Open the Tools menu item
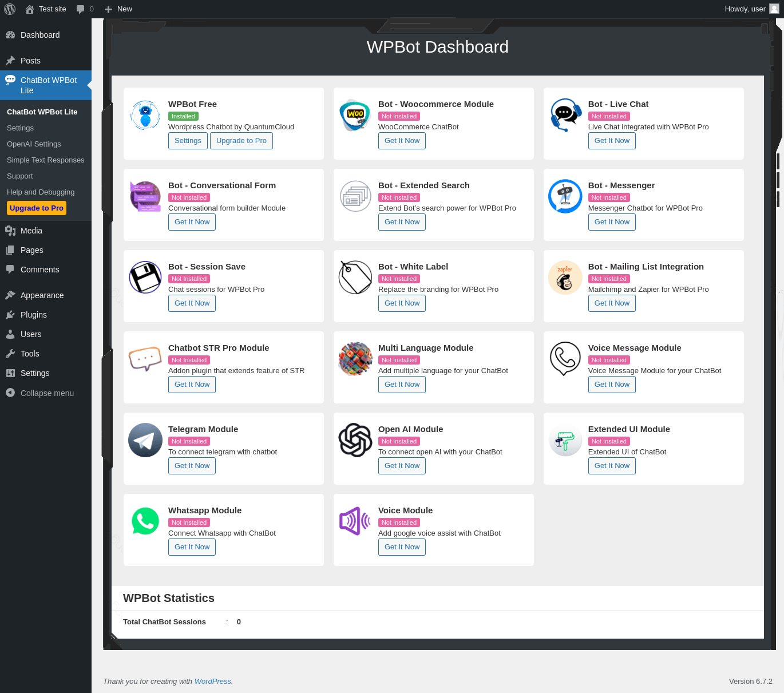This screenshot has height=693, width=784. point(46,354)
